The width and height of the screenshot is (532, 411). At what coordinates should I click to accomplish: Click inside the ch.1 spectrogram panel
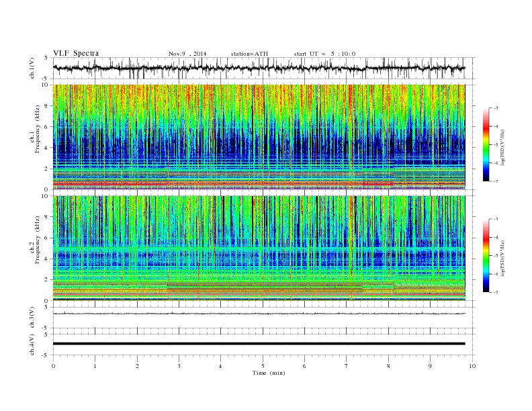(259, 137)
